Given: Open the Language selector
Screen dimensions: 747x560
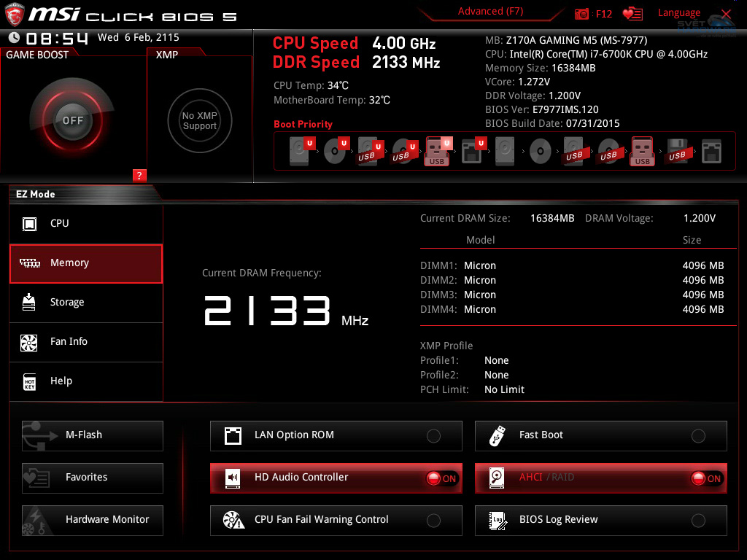Looking at the screenshot, I should pyautogui.click(x=678, y=12).
